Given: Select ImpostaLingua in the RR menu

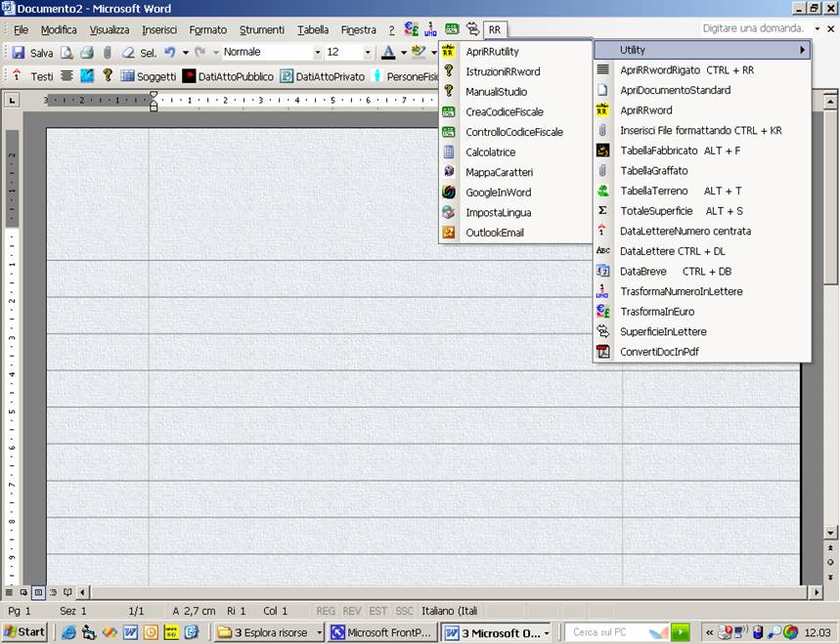Looking at the screenshot, I should 515,212.
